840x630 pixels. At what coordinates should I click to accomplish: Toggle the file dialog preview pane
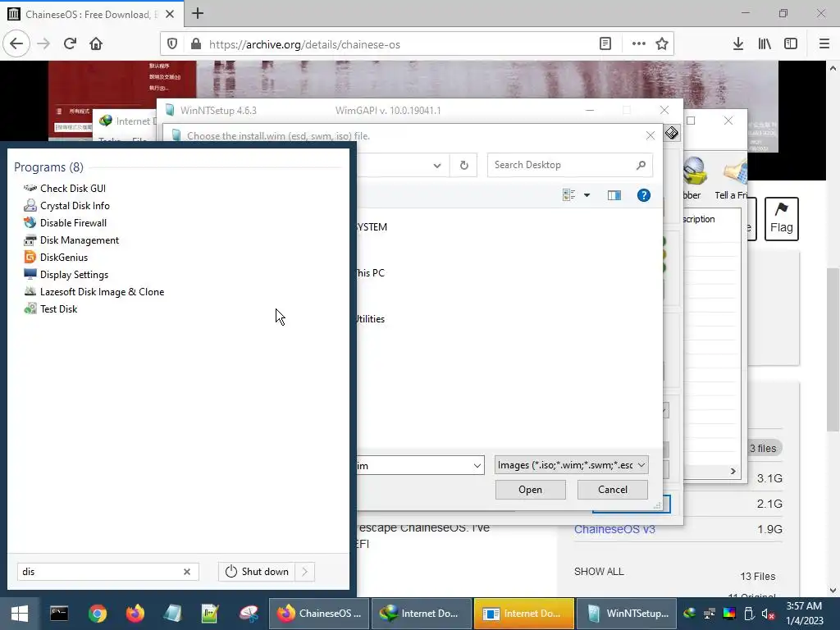[614, 195]
